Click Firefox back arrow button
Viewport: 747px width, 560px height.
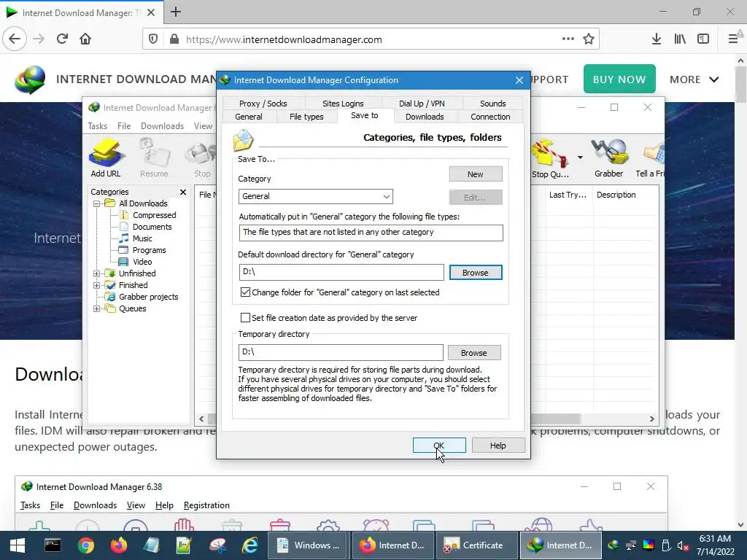tap(15, 39)
